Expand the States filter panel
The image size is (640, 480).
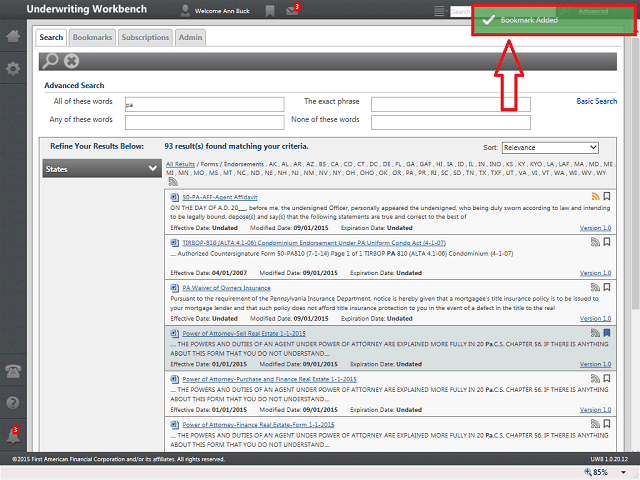(102, 169)
